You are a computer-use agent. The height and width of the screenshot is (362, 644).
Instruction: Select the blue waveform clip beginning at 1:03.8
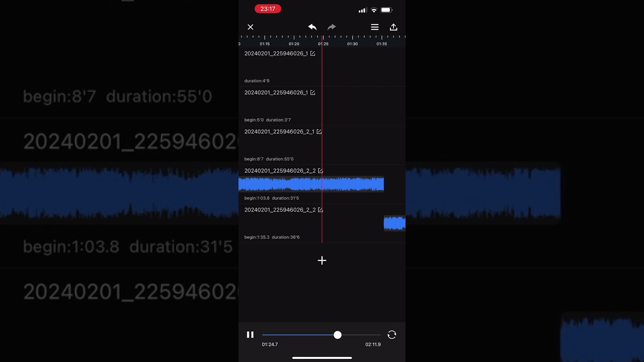tap(311, 184)
